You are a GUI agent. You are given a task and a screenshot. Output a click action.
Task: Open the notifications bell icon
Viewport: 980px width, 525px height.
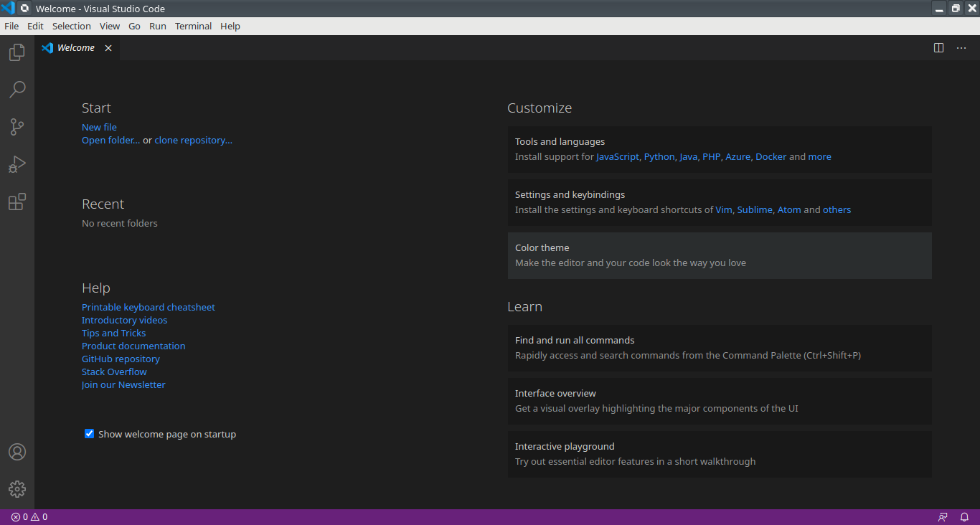click(965, 517)
